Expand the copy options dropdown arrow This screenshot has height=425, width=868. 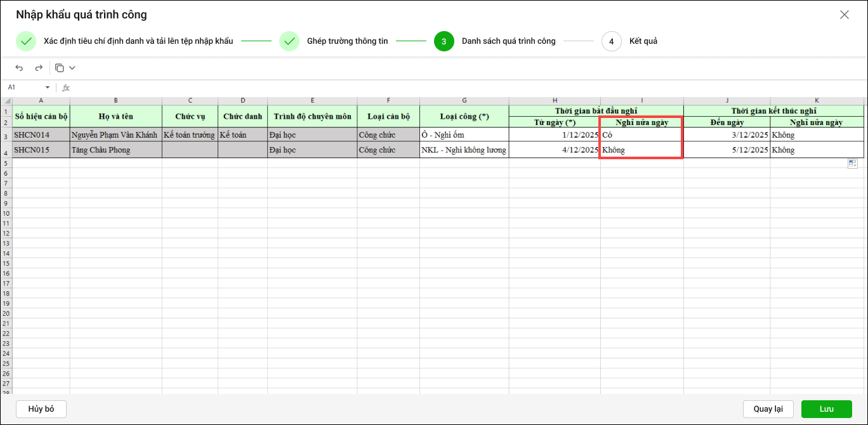click(72, 68)
